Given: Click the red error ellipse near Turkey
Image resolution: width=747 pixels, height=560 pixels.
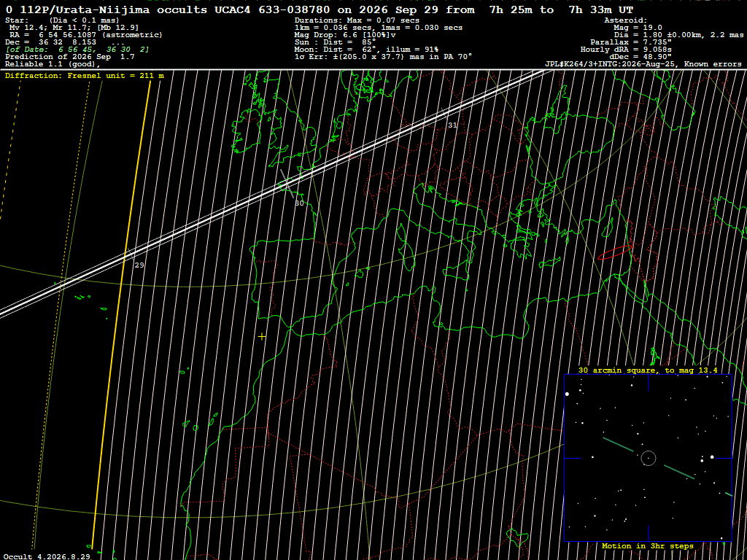Looking at the screenshot, I should (x=615, y=252).
